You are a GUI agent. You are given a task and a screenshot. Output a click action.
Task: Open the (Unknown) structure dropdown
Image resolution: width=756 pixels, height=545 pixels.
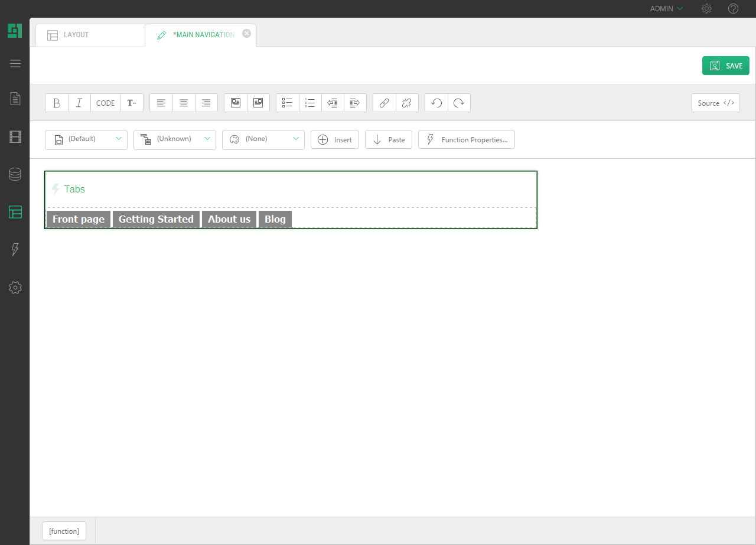pos(175,139)
